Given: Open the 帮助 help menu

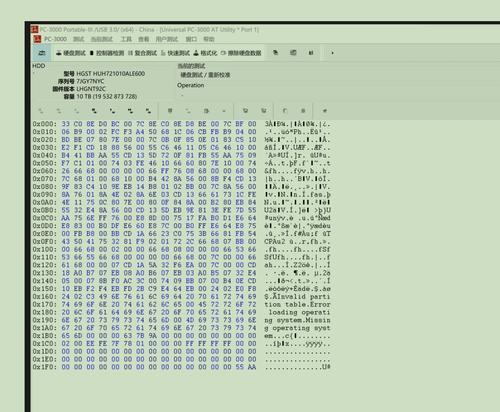Looking at the screenshot, I should tap(209, 39).
